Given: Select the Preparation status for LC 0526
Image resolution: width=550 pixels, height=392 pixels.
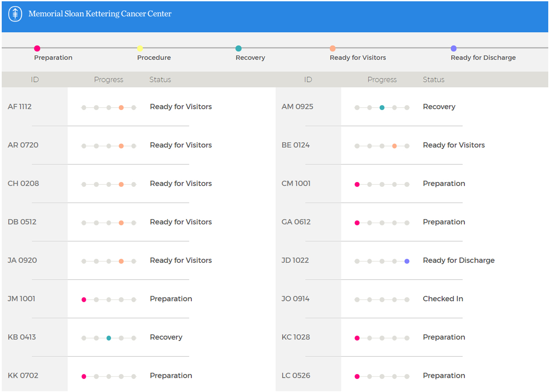Looking at the screenshot, I should coord(444,376).
